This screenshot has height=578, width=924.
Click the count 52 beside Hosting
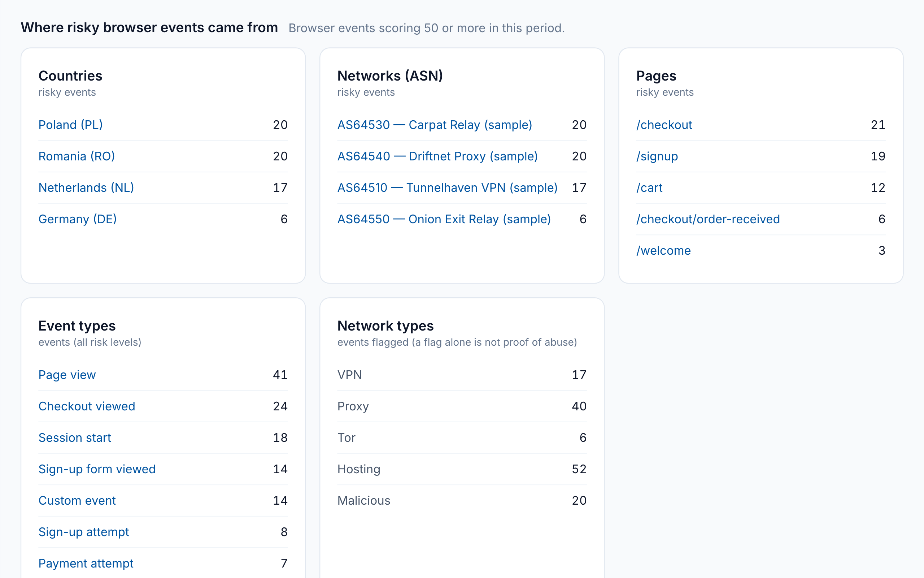(579, 469)
